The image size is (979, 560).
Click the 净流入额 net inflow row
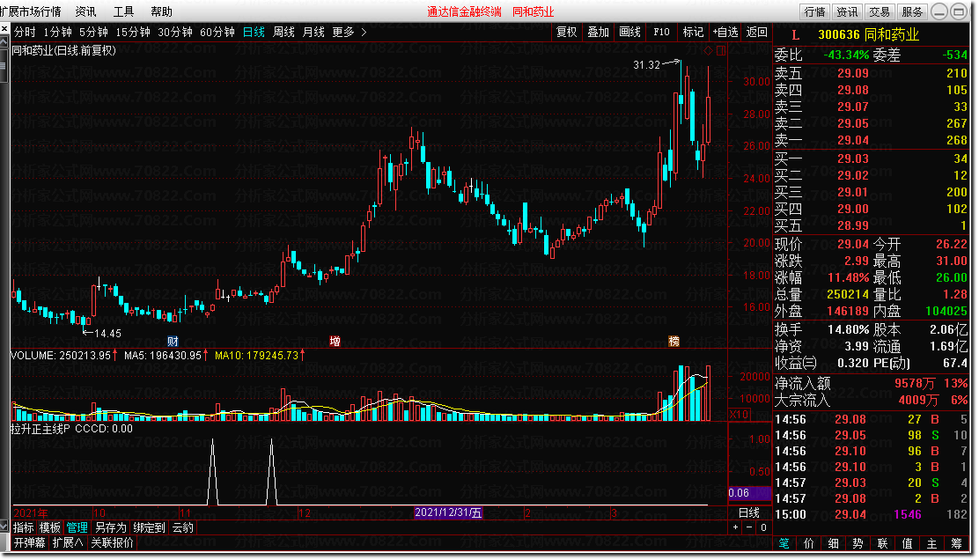pyautogui.click(x=871, y=383)
